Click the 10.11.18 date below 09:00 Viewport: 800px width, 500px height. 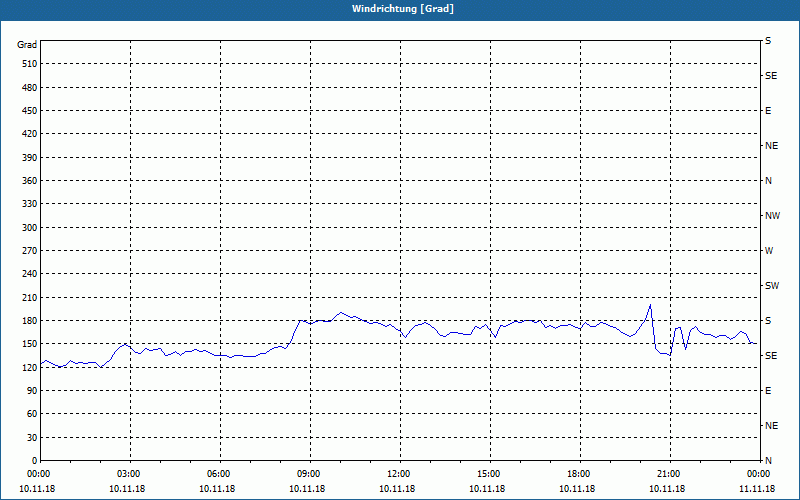pos(307,489)
